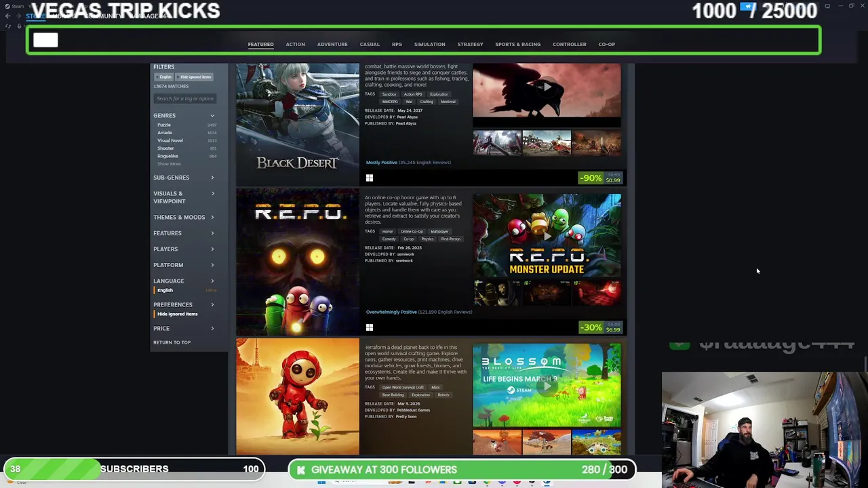Switch to the RPG tab
The width and height of the screenshot is (868, 488).
pyautogui.click(x=397, y=45)
